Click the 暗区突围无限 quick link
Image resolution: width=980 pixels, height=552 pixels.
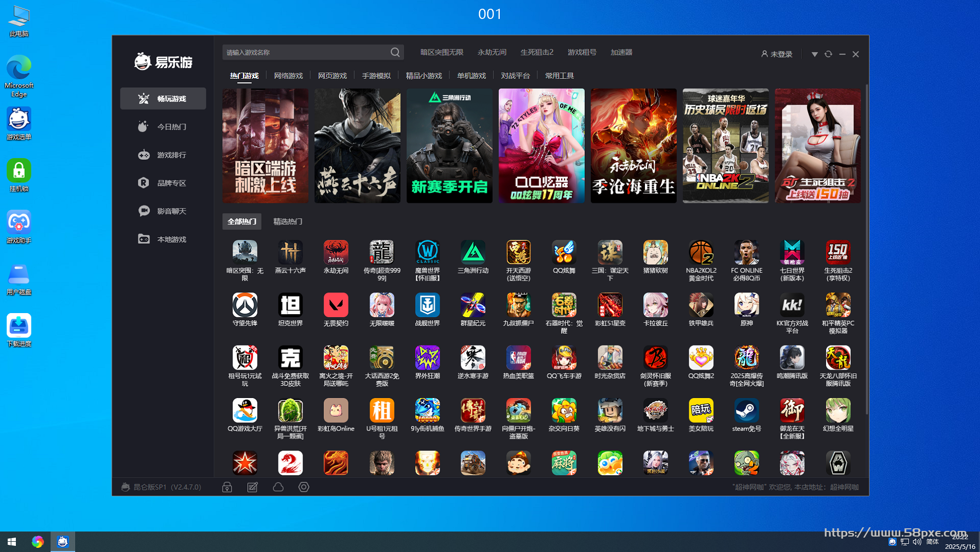coord(442,52)
